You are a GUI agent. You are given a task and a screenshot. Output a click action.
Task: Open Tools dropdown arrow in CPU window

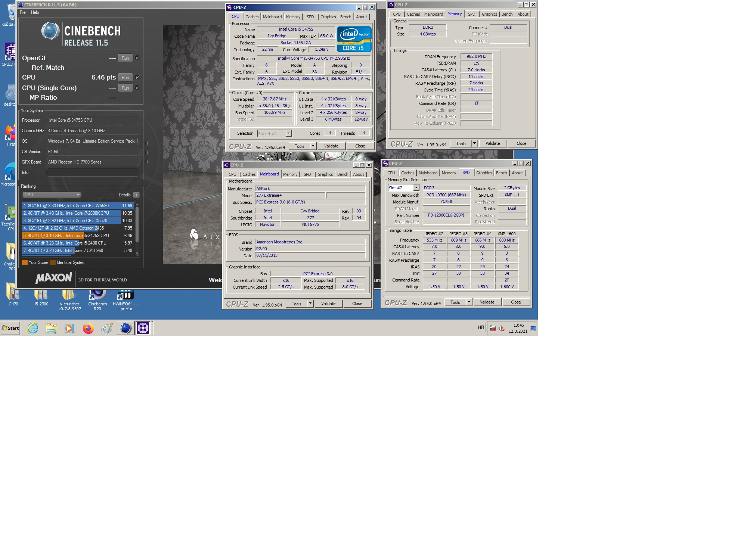[x=313, y=146]
